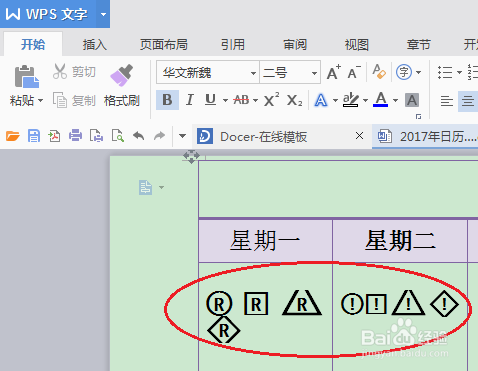
Task: Click the quick toolbar icon after the printer
Action: click(96, 136)
